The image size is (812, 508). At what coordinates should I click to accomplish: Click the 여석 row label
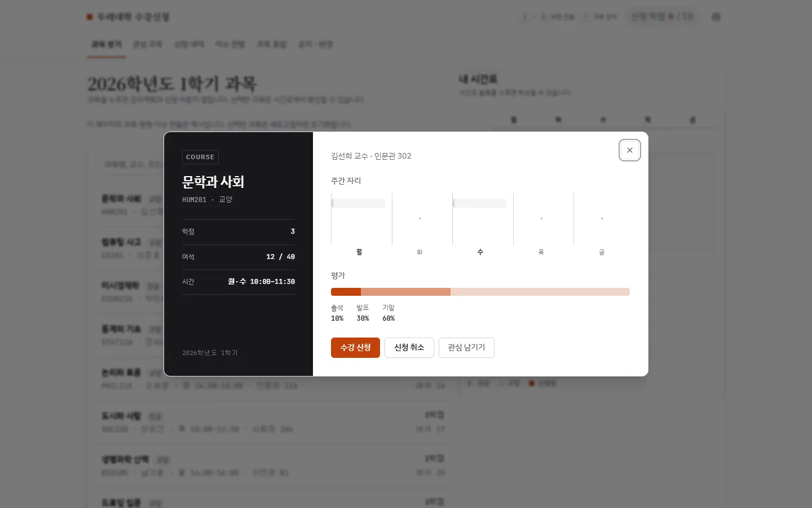pos(188,257)
